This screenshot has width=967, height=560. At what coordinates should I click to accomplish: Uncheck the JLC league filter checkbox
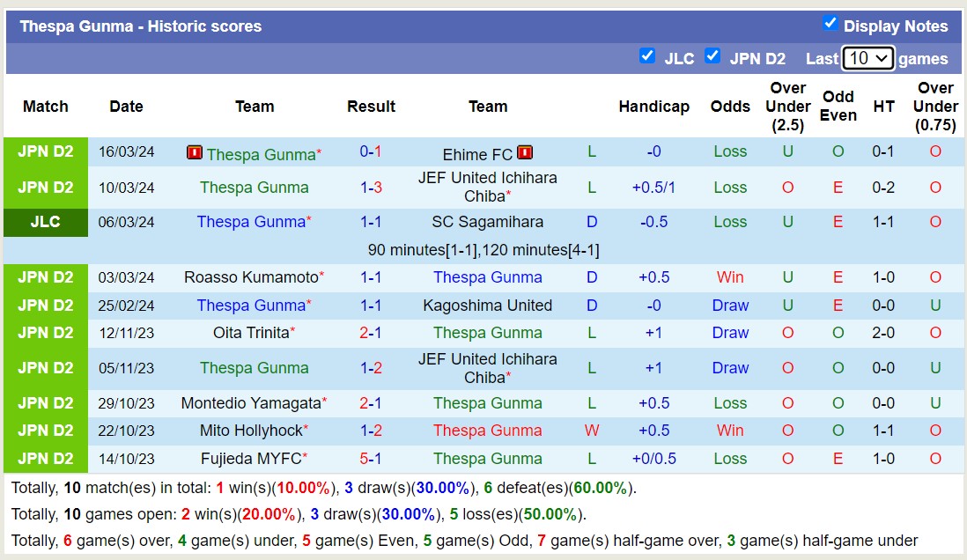click(647, 56)
